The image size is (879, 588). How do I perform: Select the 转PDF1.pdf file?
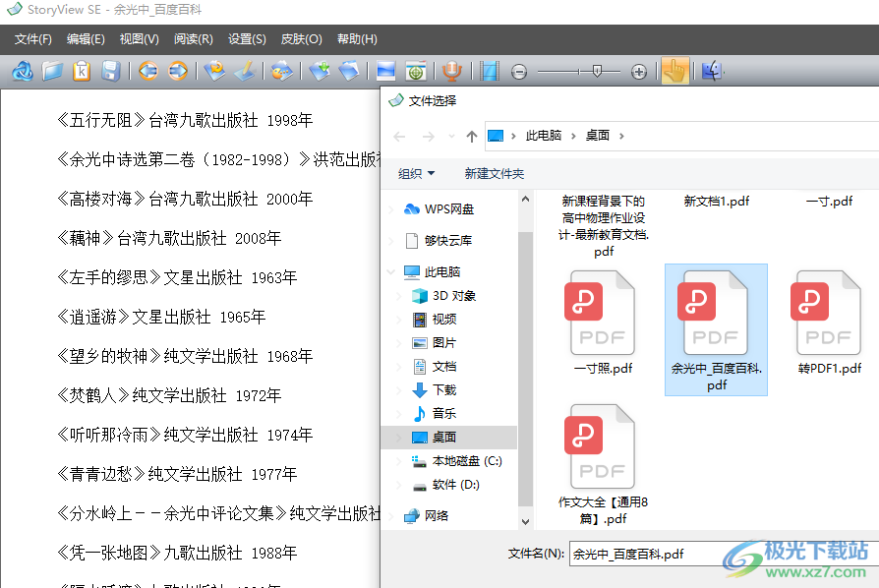pos(829,323)
